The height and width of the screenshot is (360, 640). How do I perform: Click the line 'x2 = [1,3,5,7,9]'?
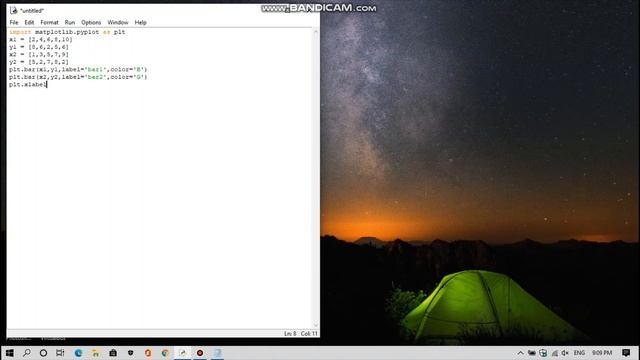[39, 54]
